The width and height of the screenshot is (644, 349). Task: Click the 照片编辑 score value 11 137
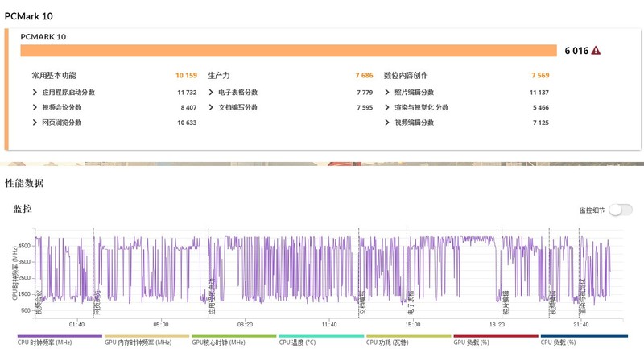click(x=539, y=93)
